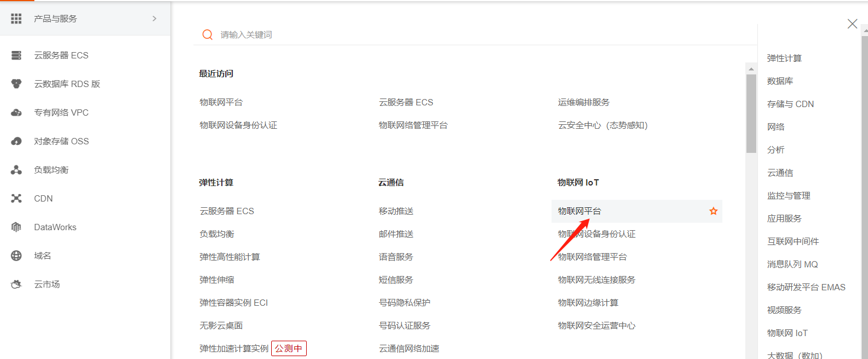Image resolution: width=868 pixels, height=359 pixels.
Task: Jump to 监控与管理 in category index
Action: [789, 196]
